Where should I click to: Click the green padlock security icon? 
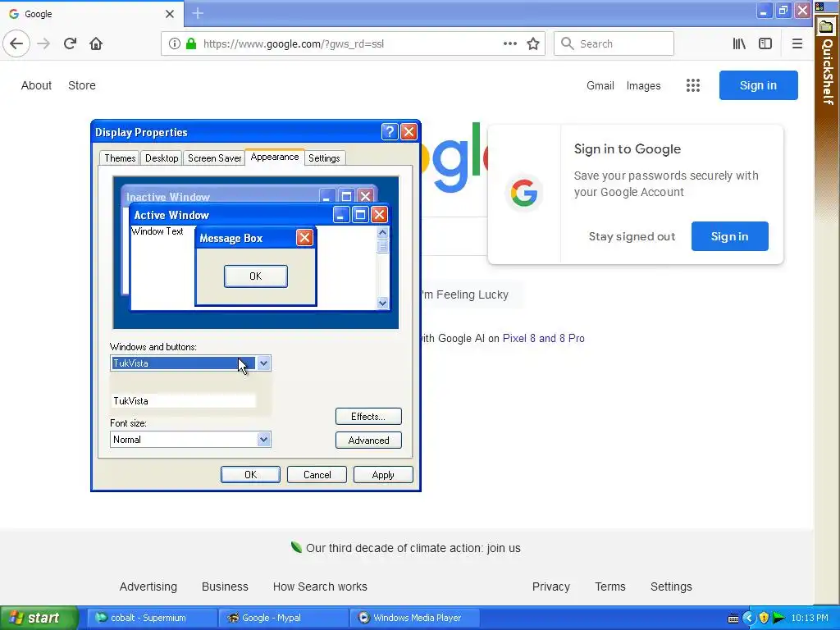tap(190, 43)
